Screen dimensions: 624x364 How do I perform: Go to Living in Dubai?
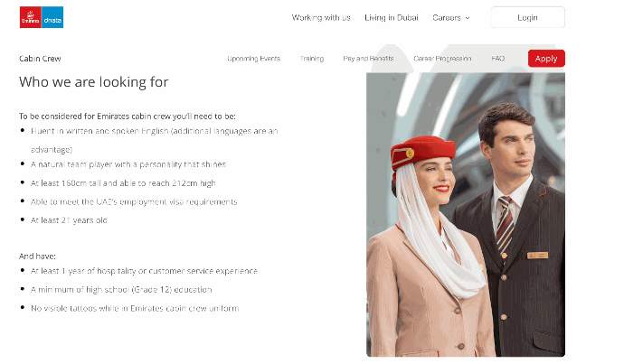point(392,17)
